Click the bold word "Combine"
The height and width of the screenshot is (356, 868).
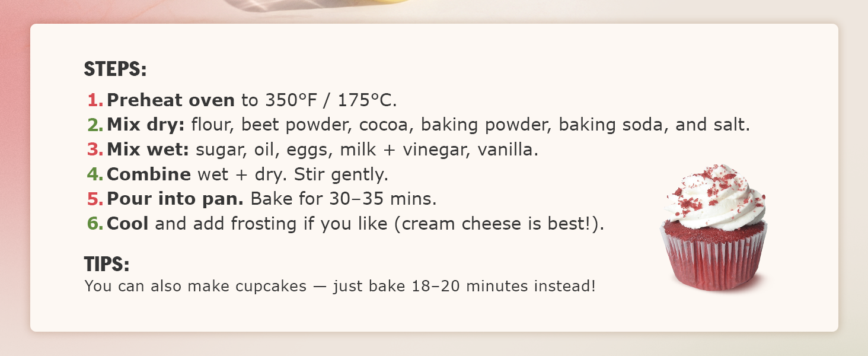click(x=149, y=175)
